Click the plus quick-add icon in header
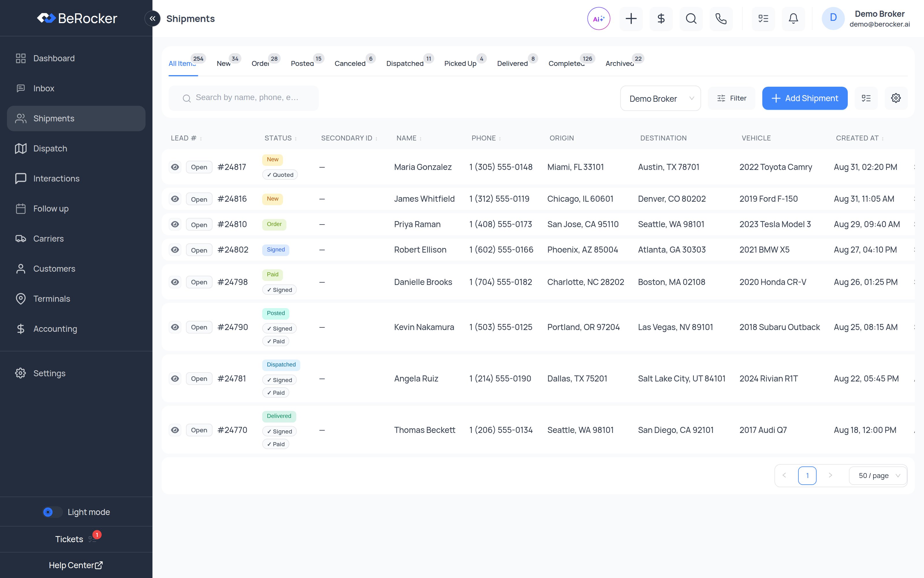Screen dimensions: 924x578 [631, 18]
